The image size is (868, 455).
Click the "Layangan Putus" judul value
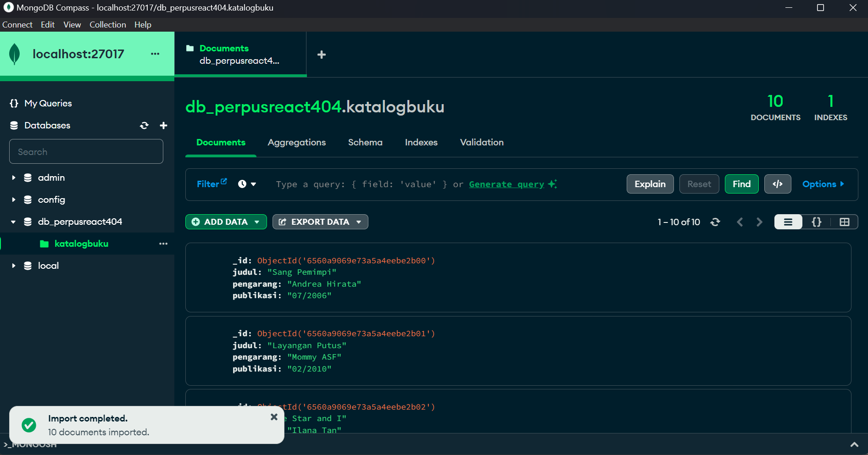tap(307, 345)
